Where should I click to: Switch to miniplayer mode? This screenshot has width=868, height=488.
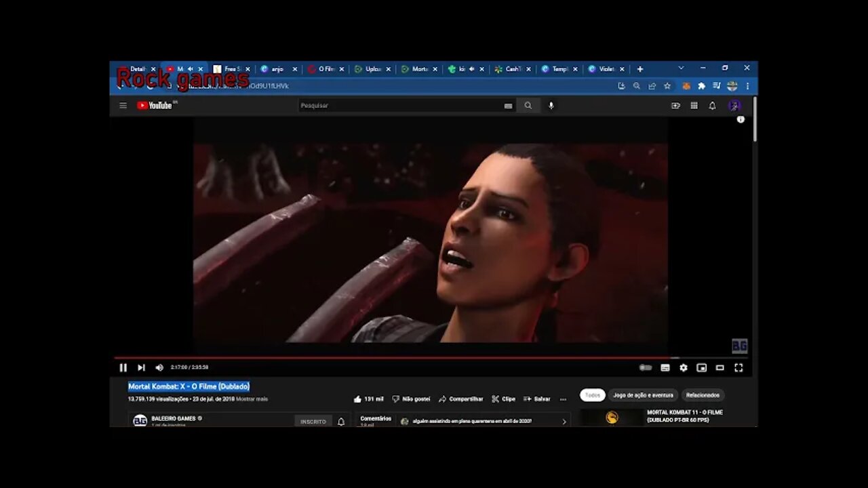(702, 367)
